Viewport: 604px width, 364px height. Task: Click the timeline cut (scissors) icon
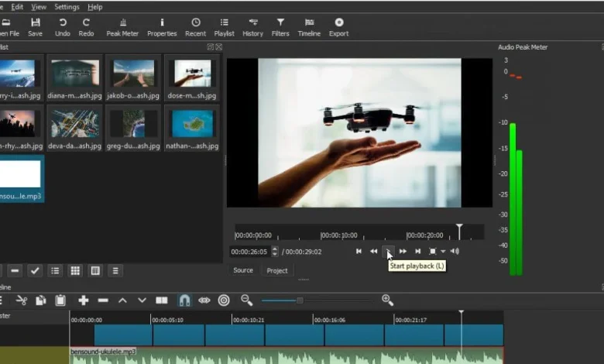coord(22,300)
